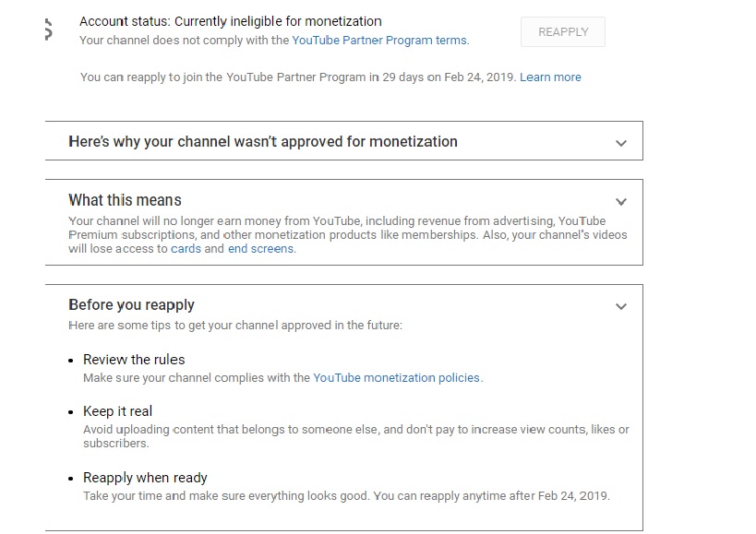
Task: Click the Review the rules tip title
Action: coord(134,360)
